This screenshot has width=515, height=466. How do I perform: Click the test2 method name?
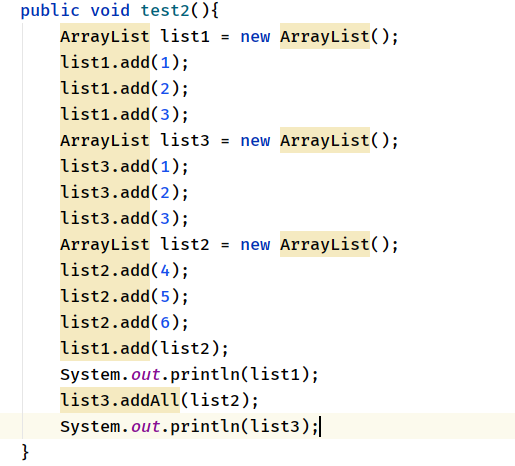click(165, 10)
